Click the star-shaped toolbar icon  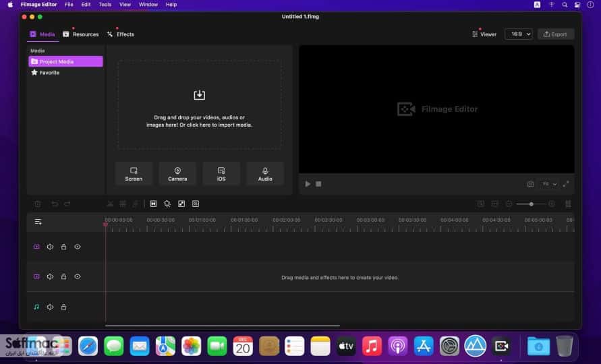[x=167, y=204]
